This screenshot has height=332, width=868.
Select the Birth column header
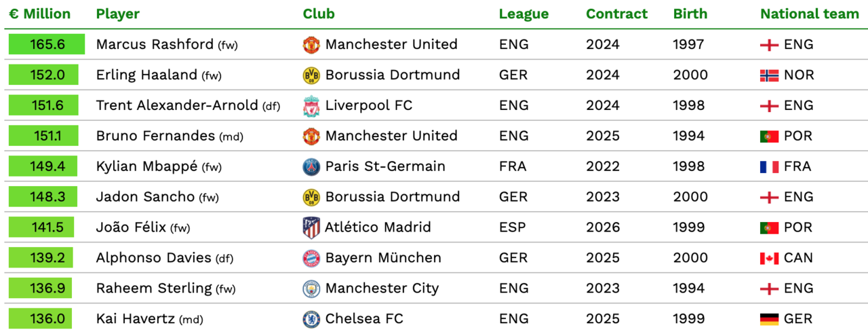point(690,14)
